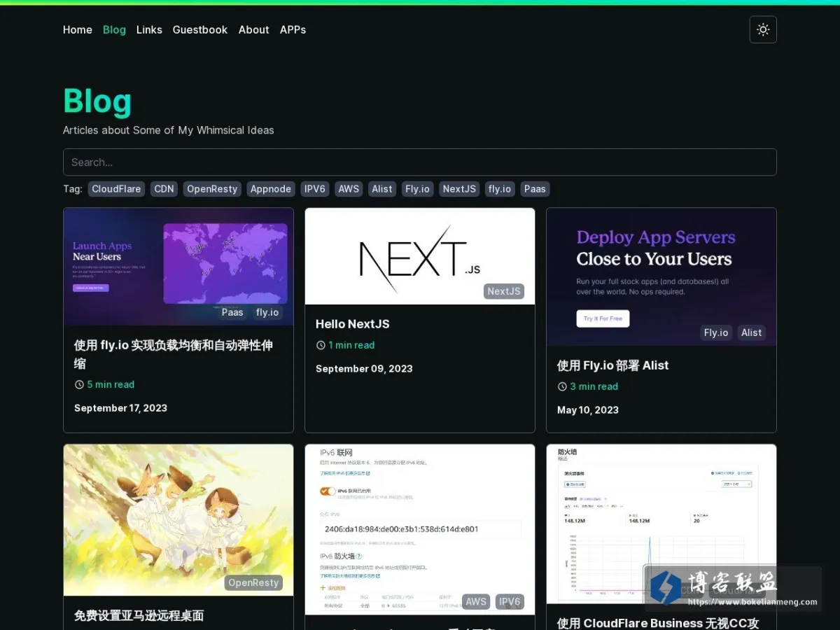Open article 使用 Fly.io 部署 Alist
This screenshot has width=840, height=630.
click(x=612, y=365)
